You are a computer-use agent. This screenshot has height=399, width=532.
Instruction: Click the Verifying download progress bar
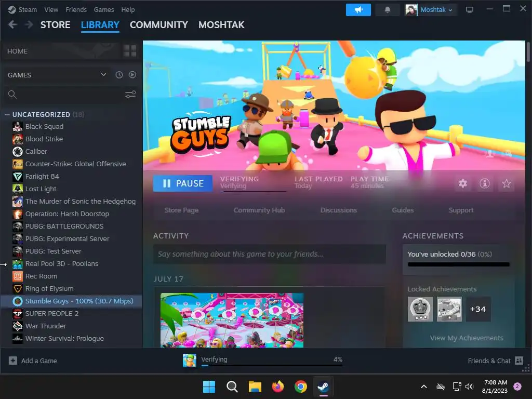coord(272,365)
